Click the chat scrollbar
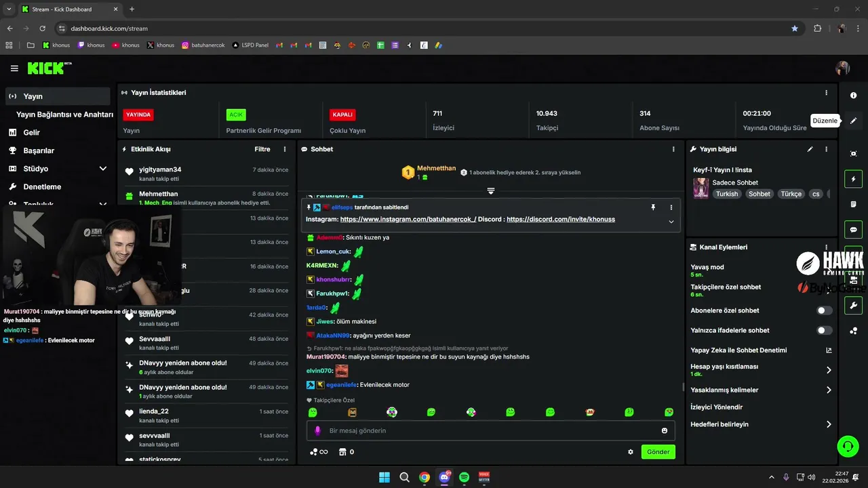 point(683,386)
